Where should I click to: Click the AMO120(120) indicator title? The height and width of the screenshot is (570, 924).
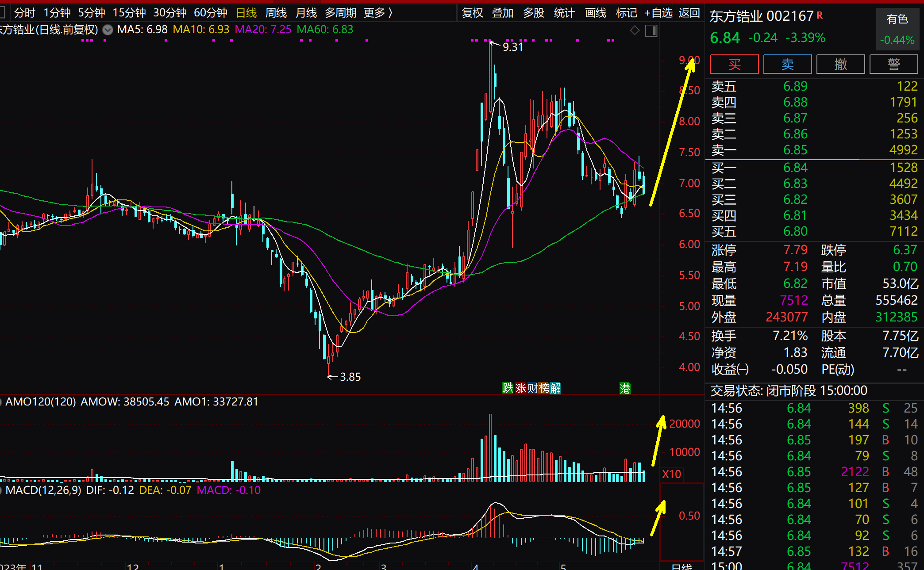point(40,402)
